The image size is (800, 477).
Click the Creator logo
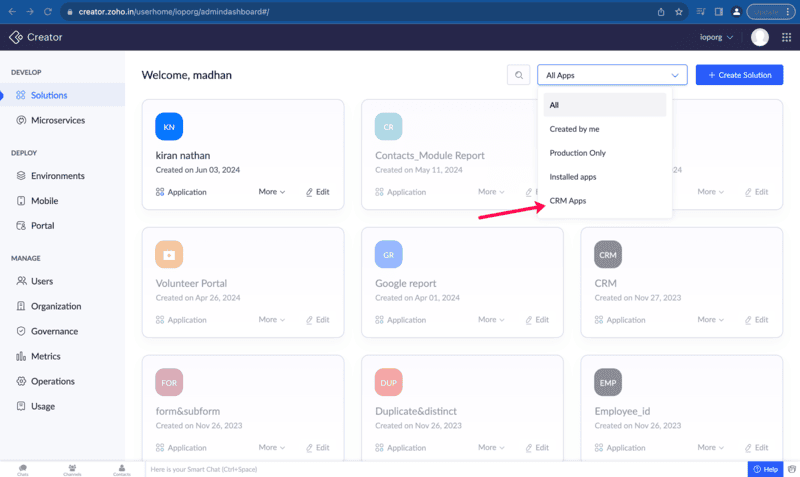(x=36, y=37)
